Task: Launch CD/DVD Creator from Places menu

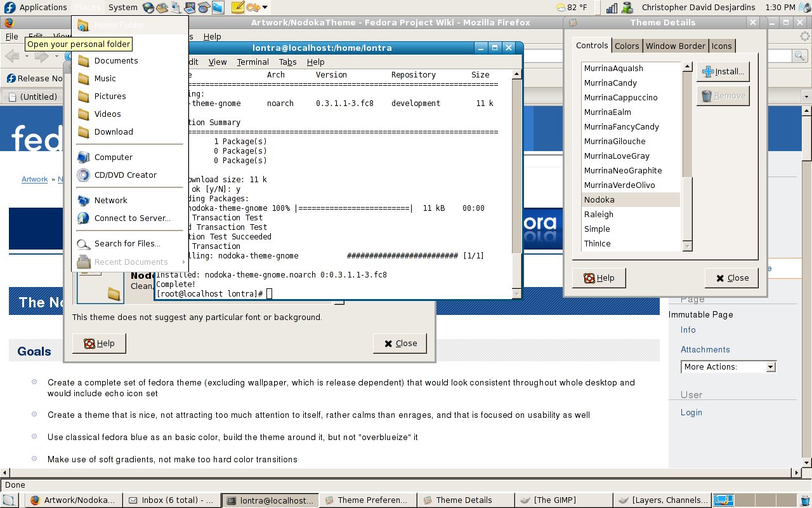Action: 129,175
